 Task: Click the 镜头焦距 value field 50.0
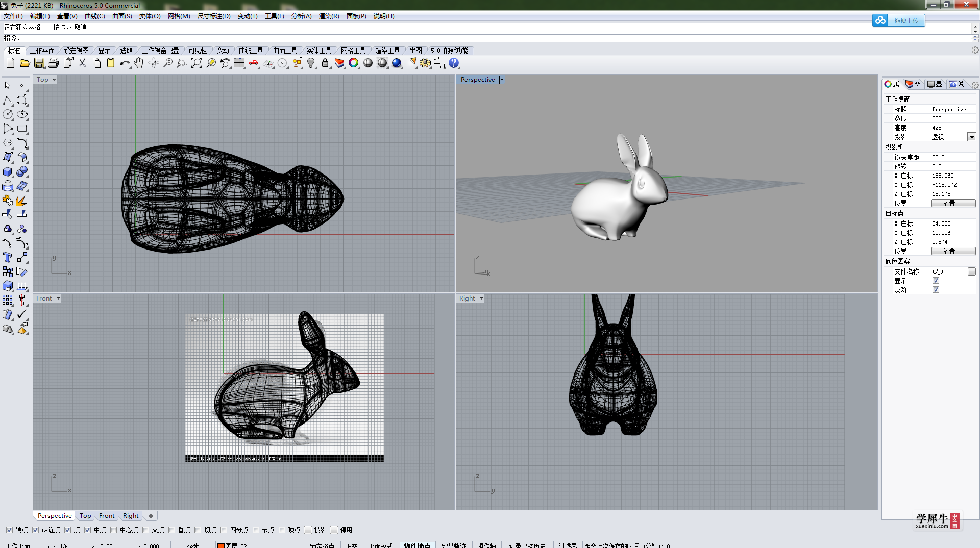(952, 157)
